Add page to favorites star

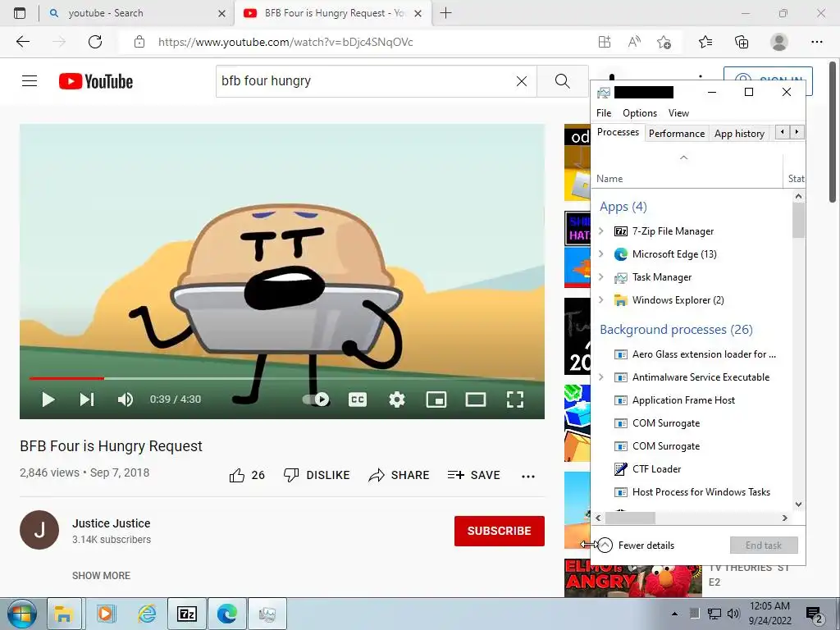pyautogui.click(x=664, y=42)
